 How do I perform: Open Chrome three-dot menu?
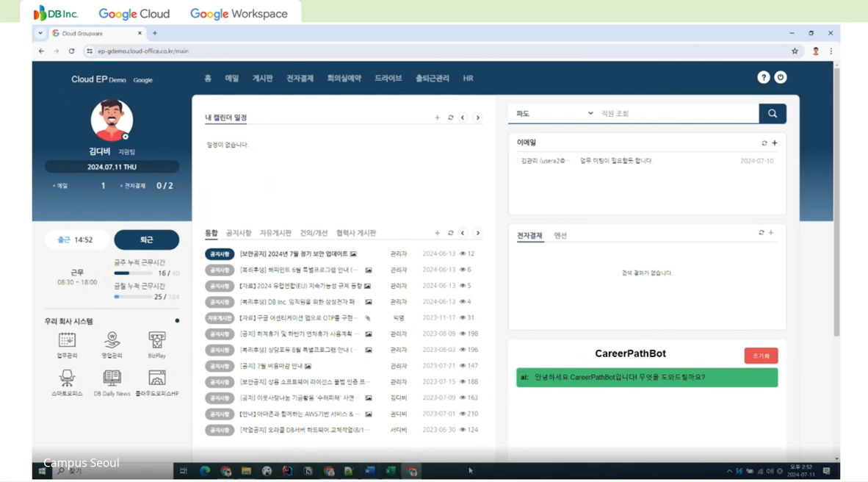[x=831, y=51]
